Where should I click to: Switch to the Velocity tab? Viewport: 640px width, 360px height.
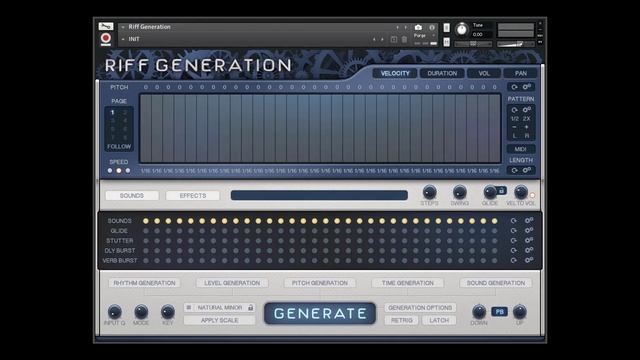click(x=395, y=73)
